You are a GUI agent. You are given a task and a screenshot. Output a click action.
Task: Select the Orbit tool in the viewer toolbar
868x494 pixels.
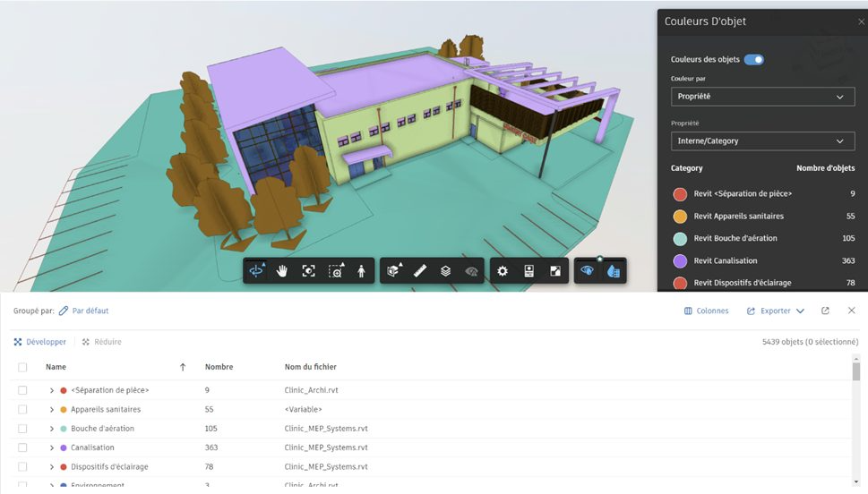257,271
